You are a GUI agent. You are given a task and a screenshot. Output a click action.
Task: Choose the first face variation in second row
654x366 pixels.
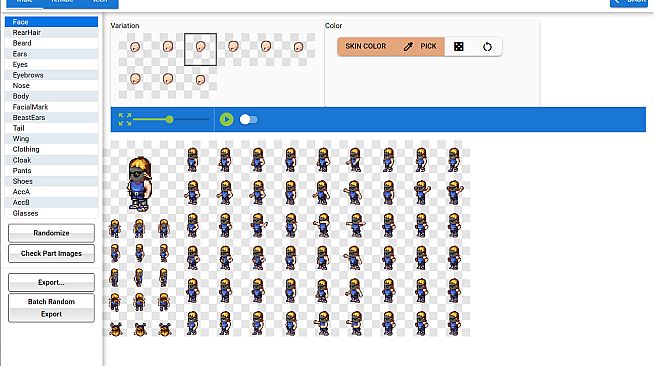click(135, 79)
